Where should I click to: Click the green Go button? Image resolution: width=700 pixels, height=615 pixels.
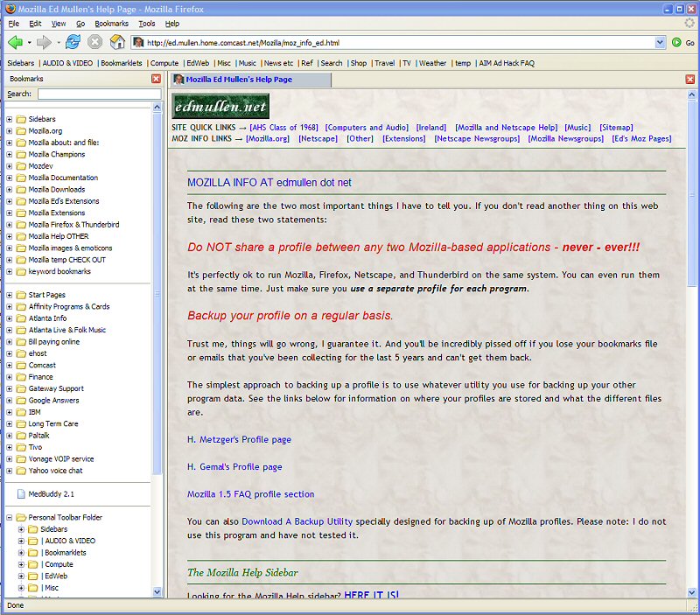coord(682,42)
